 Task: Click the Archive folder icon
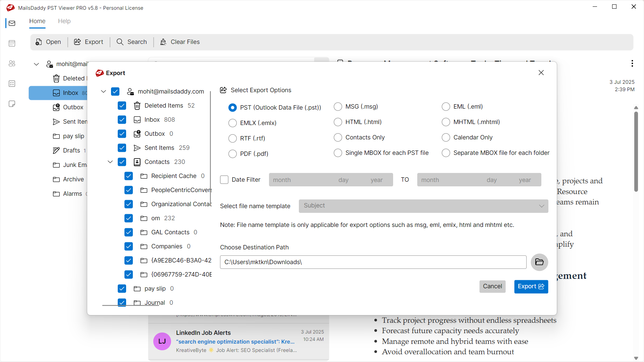(x=56, y=179)
